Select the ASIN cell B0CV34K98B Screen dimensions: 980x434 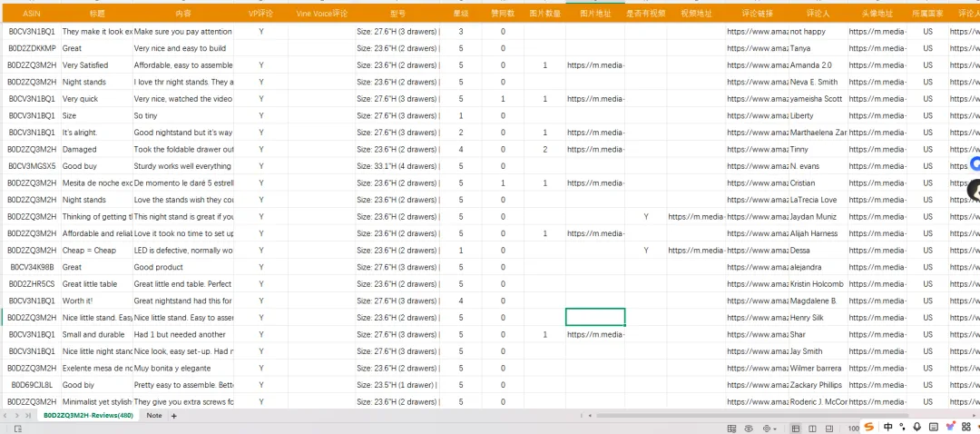[x=31, y=267]
